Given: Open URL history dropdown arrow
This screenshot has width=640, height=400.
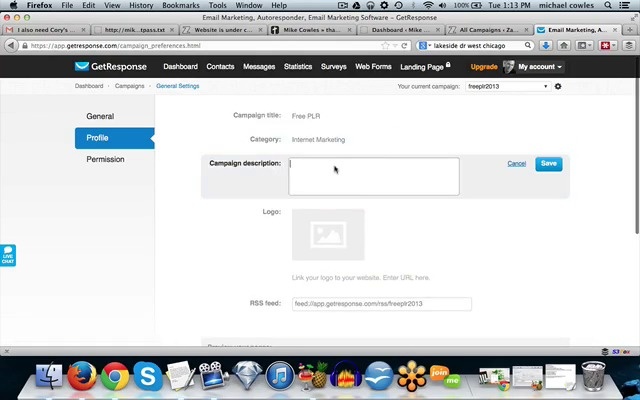Looking at the screenshot, I should (x=395, y=46).
